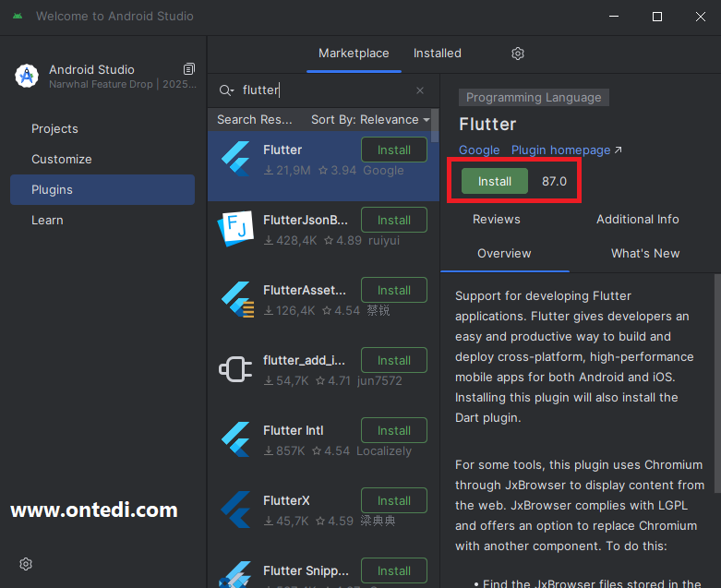The image size is (721, 588).
Task: Open the Reviews tab
Action: click(x=496, y=220)
